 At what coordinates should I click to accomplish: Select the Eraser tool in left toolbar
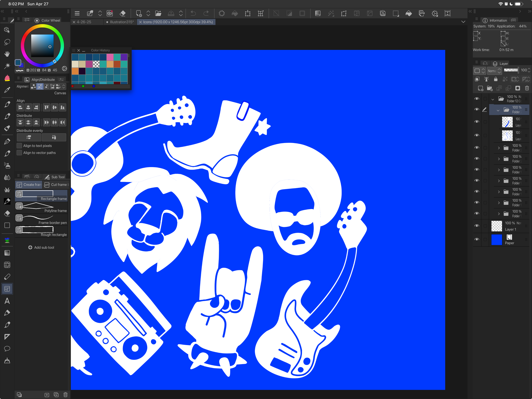click(7, 213)
